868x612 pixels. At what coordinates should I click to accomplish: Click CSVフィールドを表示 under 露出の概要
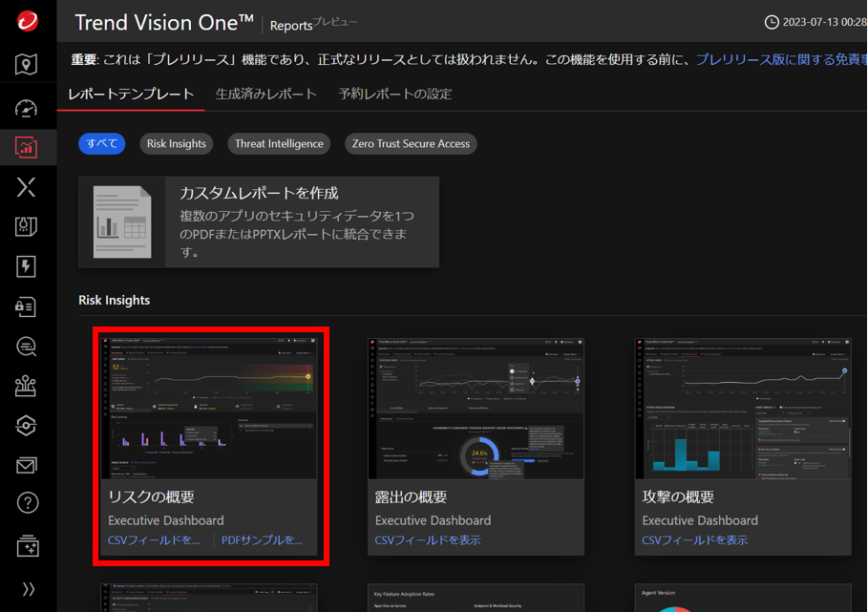click(428, 540)
